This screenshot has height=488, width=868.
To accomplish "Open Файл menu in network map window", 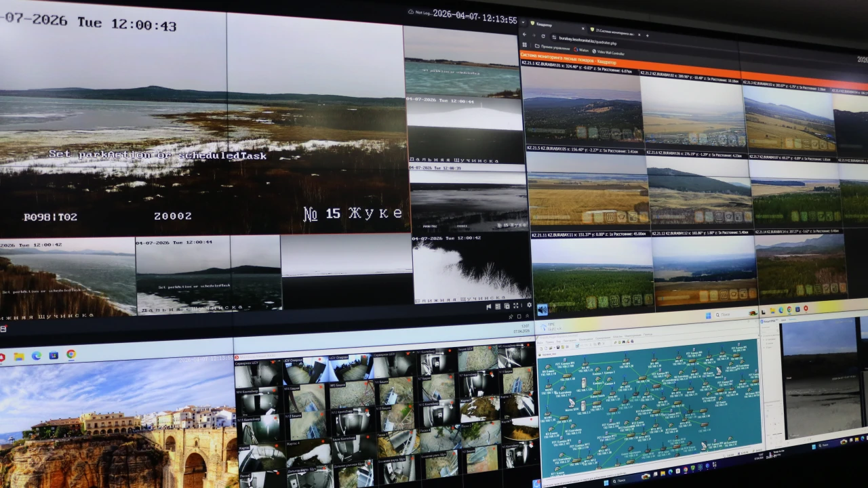I will pos(540,342).
